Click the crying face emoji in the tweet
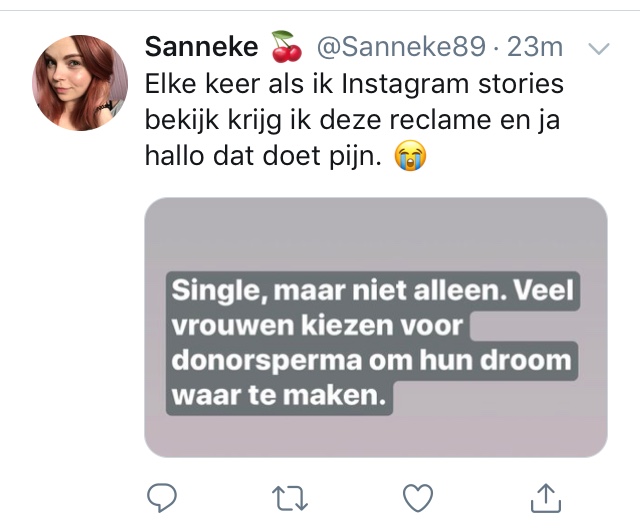This screenshot has height=528, width=640. click(x=410, y=155)
